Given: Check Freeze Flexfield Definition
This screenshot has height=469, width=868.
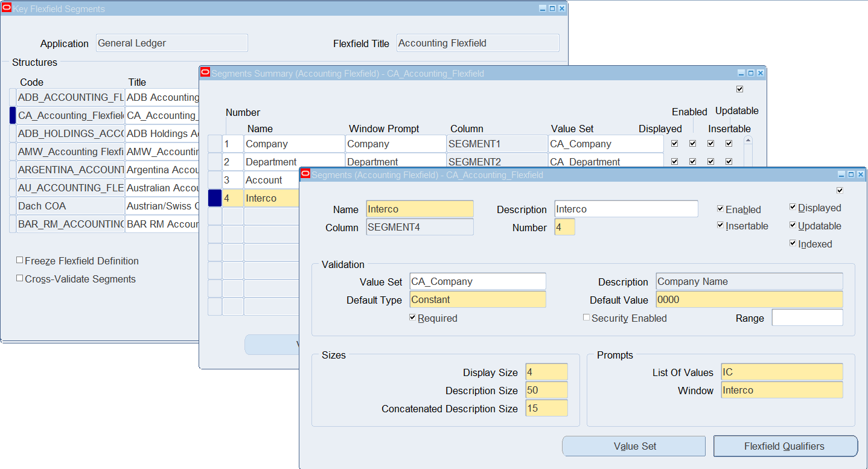Looking at the screenshot, I should [20, 260].
